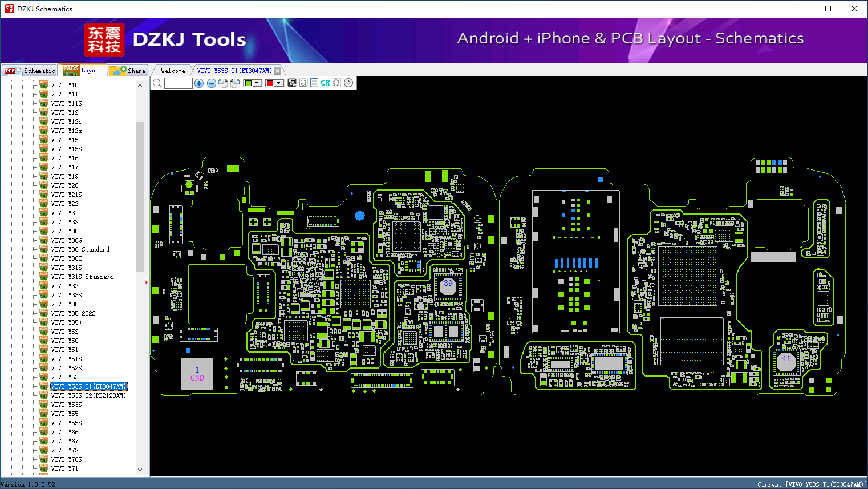Open VIVO Y53S T2(PD2123AM) from the list
The image size is (868, 489).
[88, 395]
